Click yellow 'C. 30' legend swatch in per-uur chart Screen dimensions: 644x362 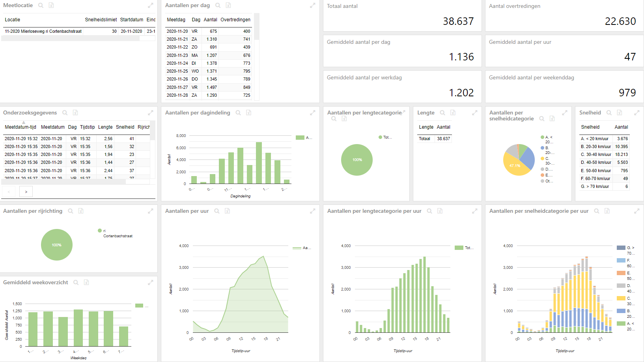621,298
